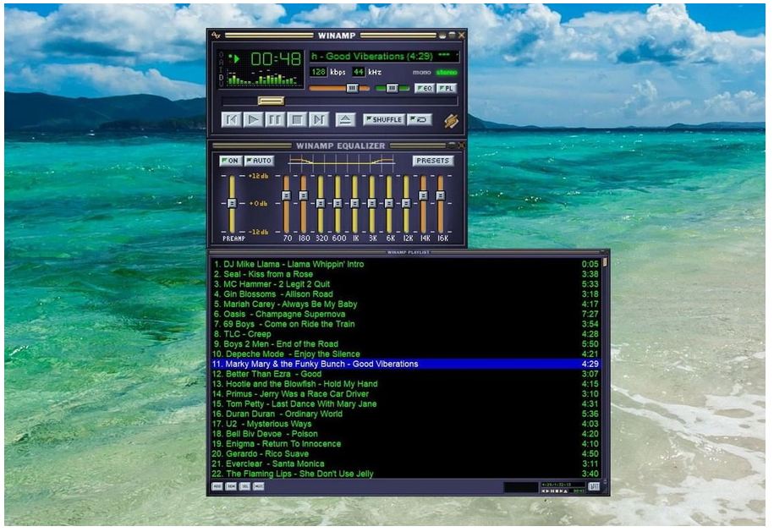
Task: Select Depeche Mode - Enjoy the Silence
Action: point(405,354)
